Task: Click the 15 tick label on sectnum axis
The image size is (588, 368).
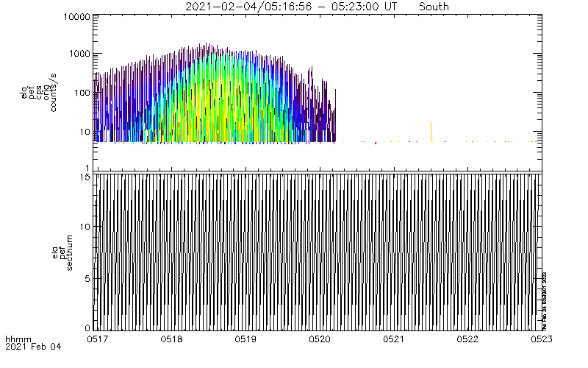Action: click(85, 177)
